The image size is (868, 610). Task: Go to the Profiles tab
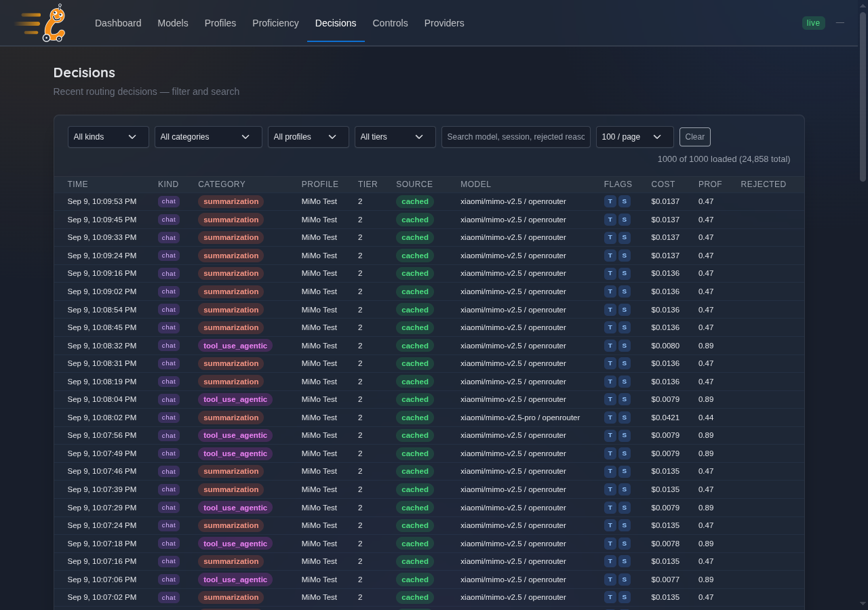point(220,23)
